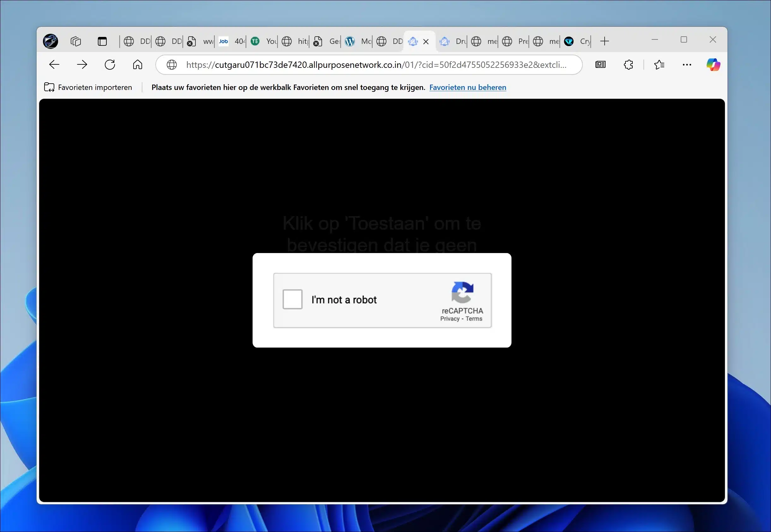771x532 pixels.
Task: Switch to the hit tab
Action: [x=295, y=41]
